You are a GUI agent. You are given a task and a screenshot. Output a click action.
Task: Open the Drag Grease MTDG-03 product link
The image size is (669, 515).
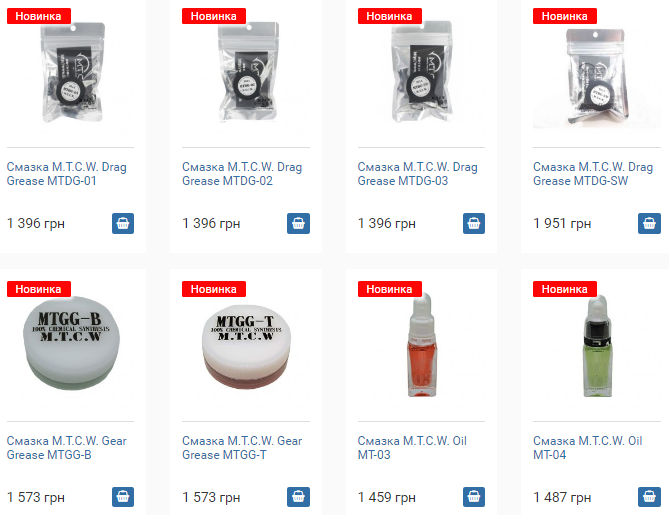(x=417, y=174)
